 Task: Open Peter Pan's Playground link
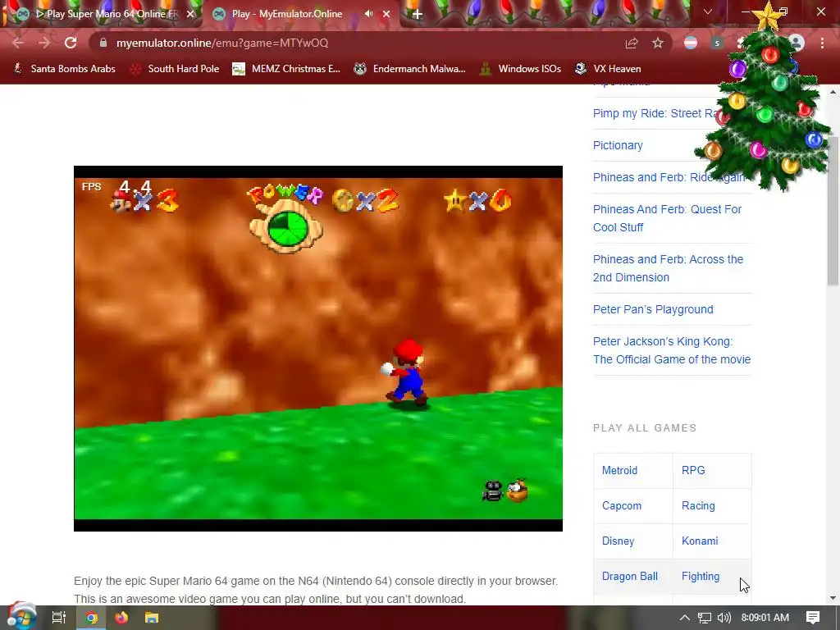click(x=653, y=309)
